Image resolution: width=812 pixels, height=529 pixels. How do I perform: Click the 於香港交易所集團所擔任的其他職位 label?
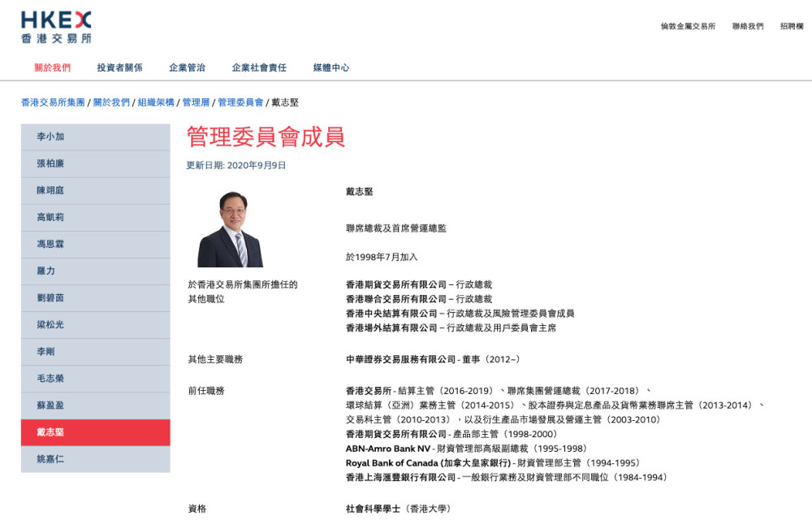[243, 293]
